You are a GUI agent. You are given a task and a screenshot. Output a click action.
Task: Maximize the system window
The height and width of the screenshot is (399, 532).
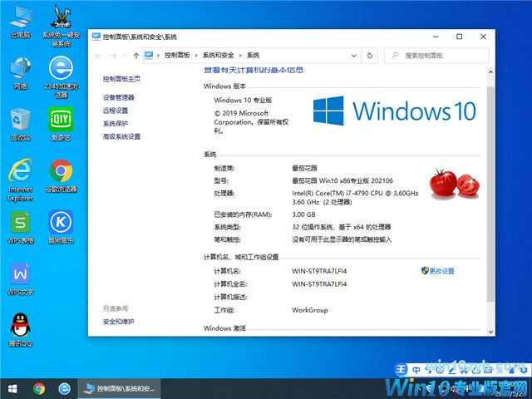point(460,37)
